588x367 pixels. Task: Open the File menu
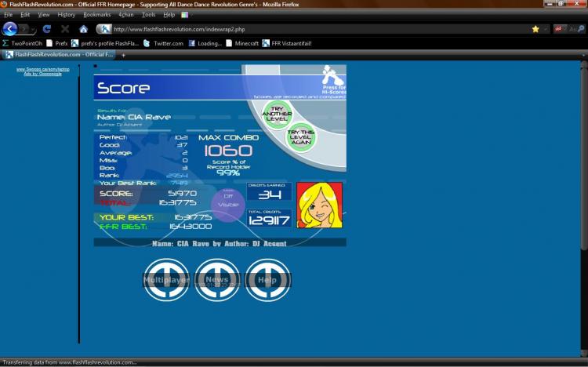tap(9, 15)
